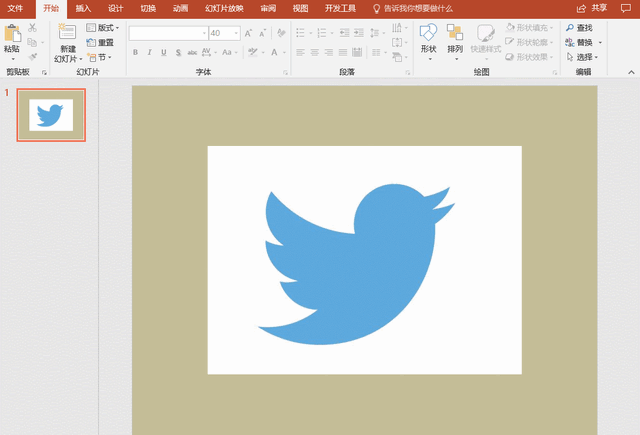Decrease font size with small A icon
This screenshot has width=640, height=435.
tap(262, 33)
